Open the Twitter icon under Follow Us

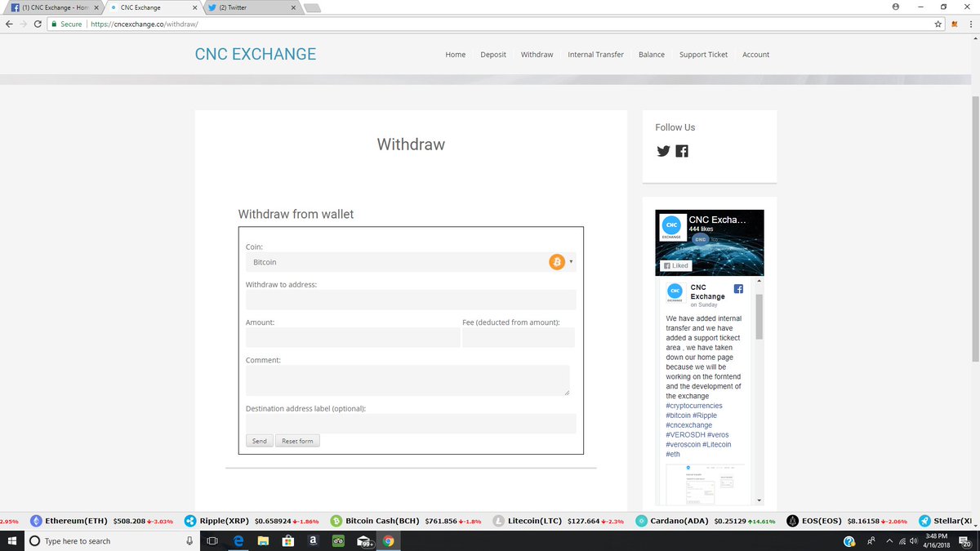(x=663, y=151)
